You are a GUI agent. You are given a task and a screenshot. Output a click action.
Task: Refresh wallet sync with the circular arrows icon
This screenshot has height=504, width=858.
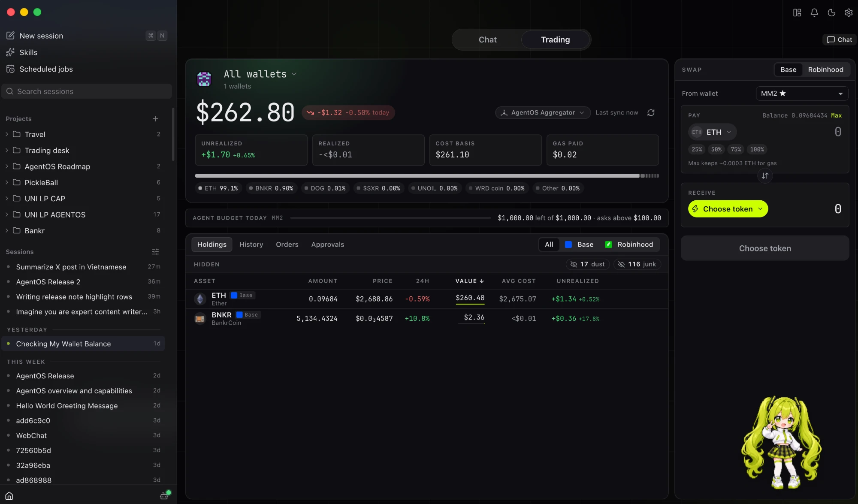pyautogui.click(x=651, y=112)
